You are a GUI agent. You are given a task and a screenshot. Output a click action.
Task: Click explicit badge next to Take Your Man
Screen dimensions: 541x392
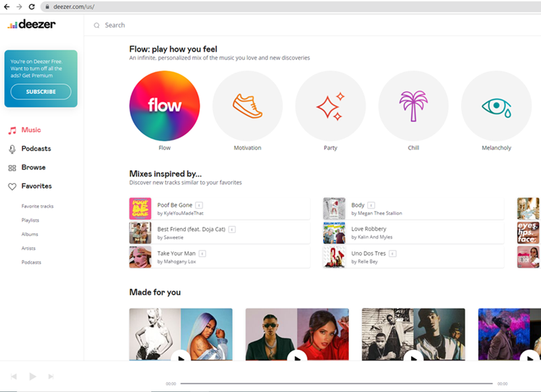point(202,253)
